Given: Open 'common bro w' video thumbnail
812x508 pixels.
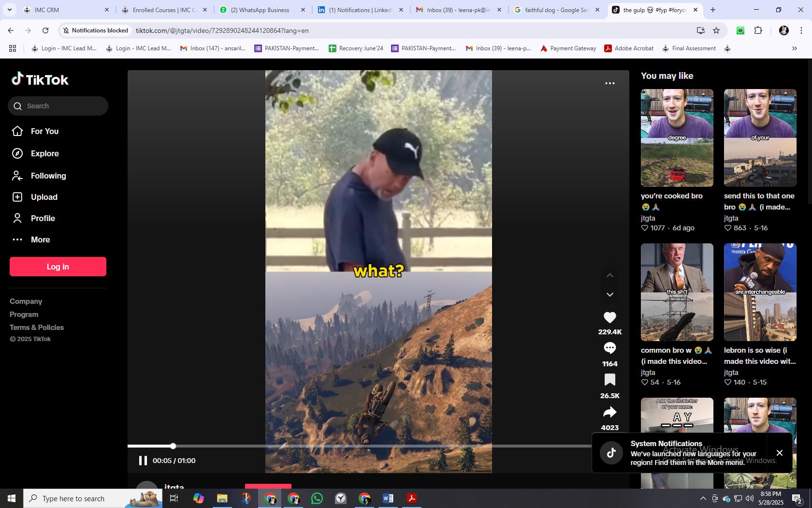Looking at the screenshot, I should point(677,292).
